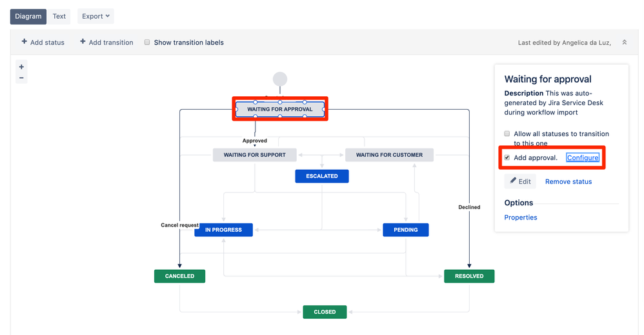
Task: Click the initial start circle node
Action: [280, 79]
